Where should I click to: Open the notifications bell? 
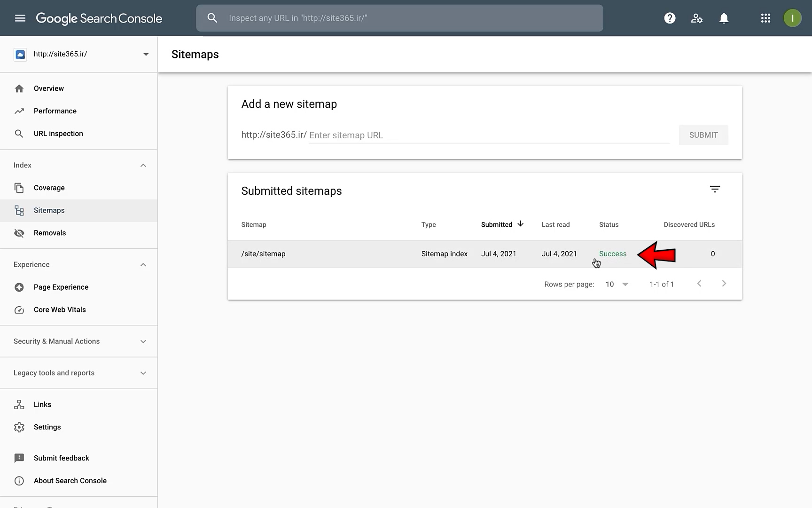pyautogui.click(x=724, y=18)
